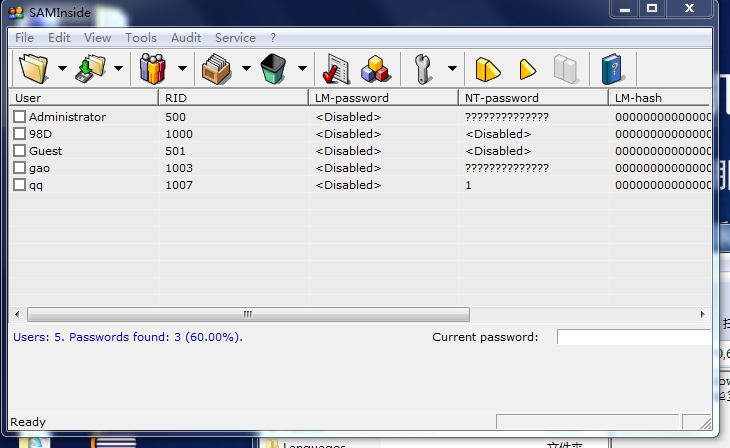Image resolution: width=730 pixels, height=448 pixels.
Task: Expand the trash bin dropdown arrow
Action: click(x=302, y=68)
